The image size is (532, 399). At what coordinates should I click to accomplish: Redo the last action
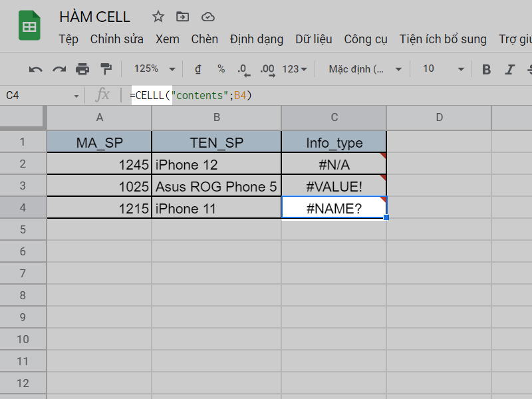click(x=59, y=69)
